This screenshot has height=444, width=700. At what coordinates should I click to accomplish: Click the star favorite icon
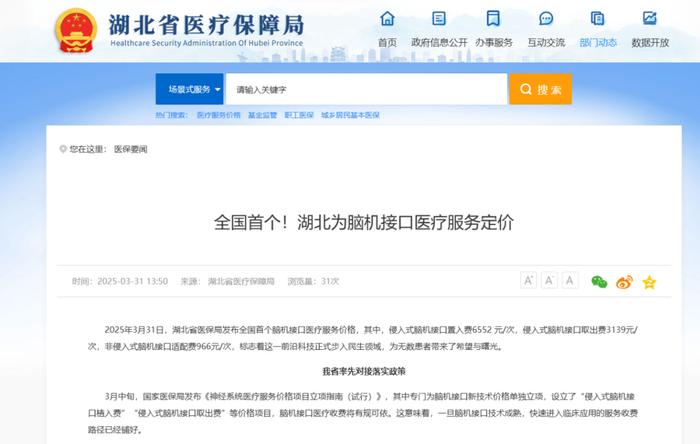649,282
